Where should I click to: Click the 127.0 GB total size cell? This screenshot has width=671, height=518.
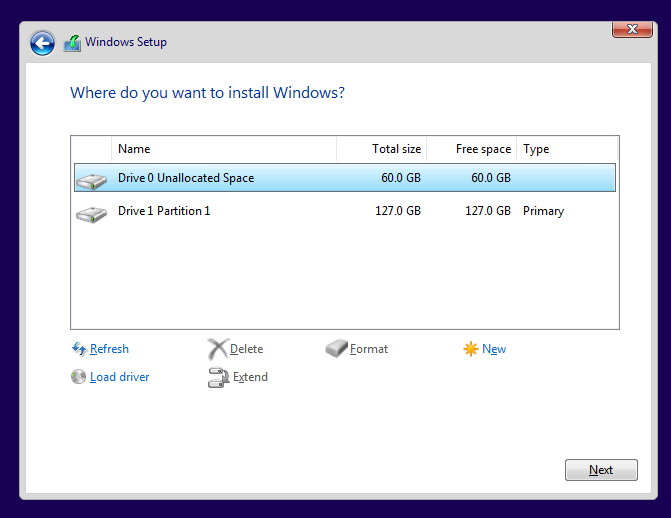coord(398,211)
